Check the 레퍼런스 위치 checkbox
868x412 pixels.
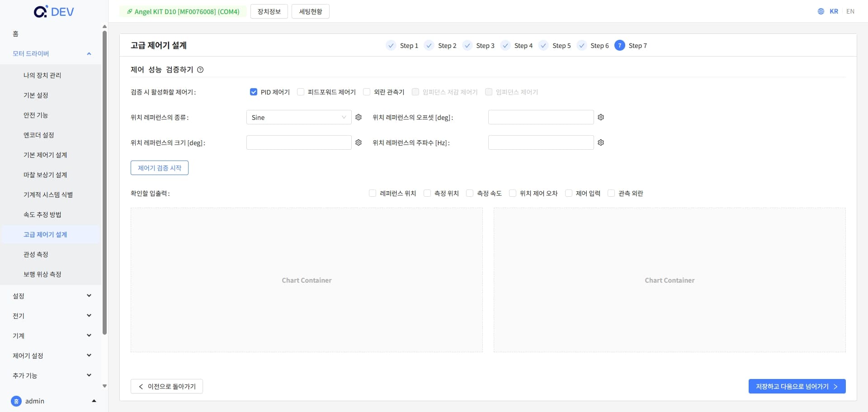(373, 194)
